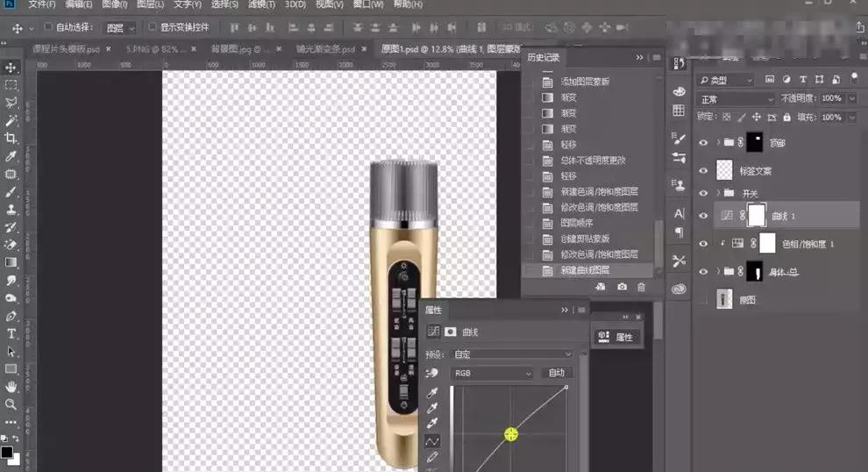Image resolution: width=868 pixels, height=472 pixels.
Task: Click the 自动 auto button in Curves
Action: (x=557, y=373)
